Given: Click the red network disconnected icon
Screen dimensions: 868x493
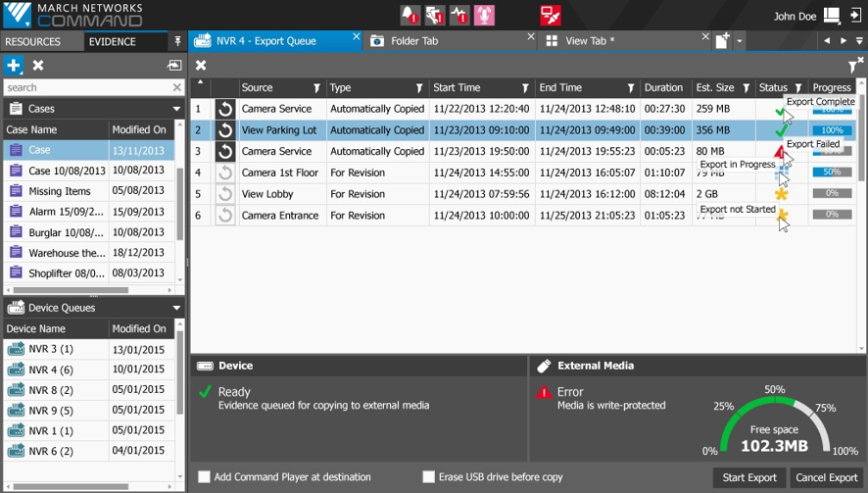Looking at the screenshot, I should 551,16.
